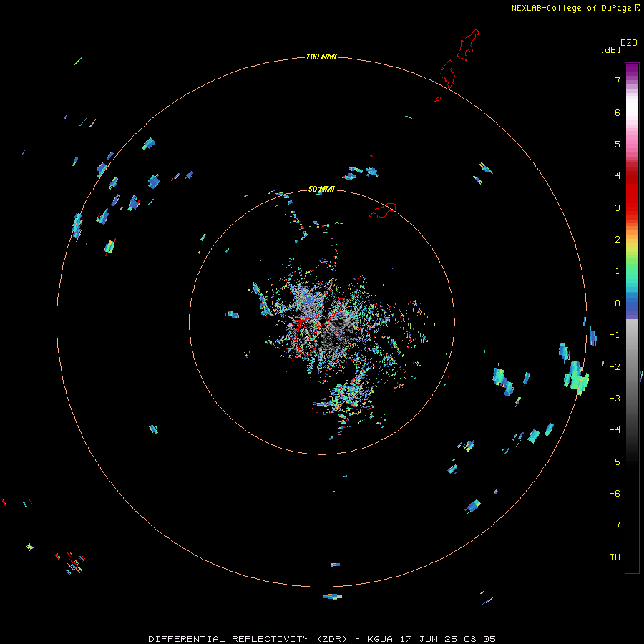Click the 7 value on color scale
Image resolution: width=644 pixels, height=644 pixels.
coord(618,80)
